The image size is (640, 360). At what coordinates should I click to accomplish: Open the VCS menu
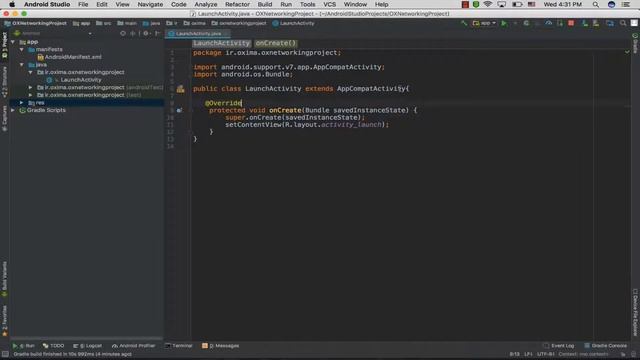[x=329, y=4]
